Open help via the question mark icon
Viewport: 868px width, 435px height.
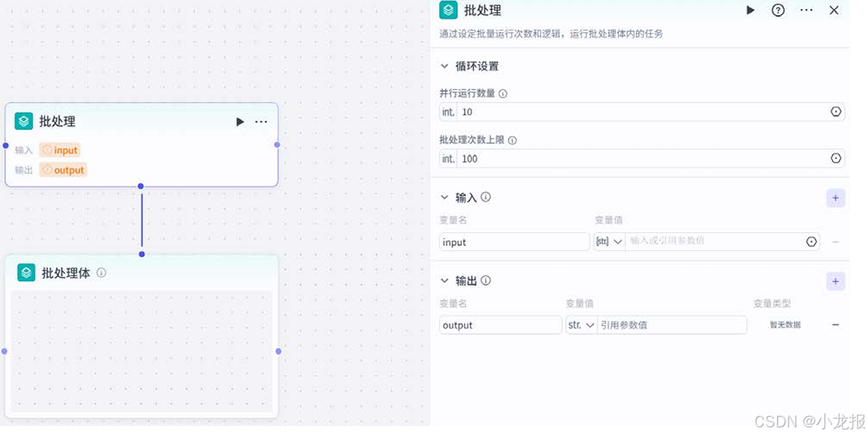(777, 10)
